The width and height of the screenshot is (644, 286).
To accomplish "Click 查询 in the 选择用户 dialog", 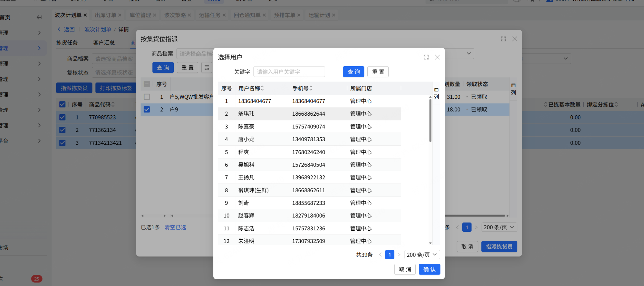I will (x=354, y=72).
